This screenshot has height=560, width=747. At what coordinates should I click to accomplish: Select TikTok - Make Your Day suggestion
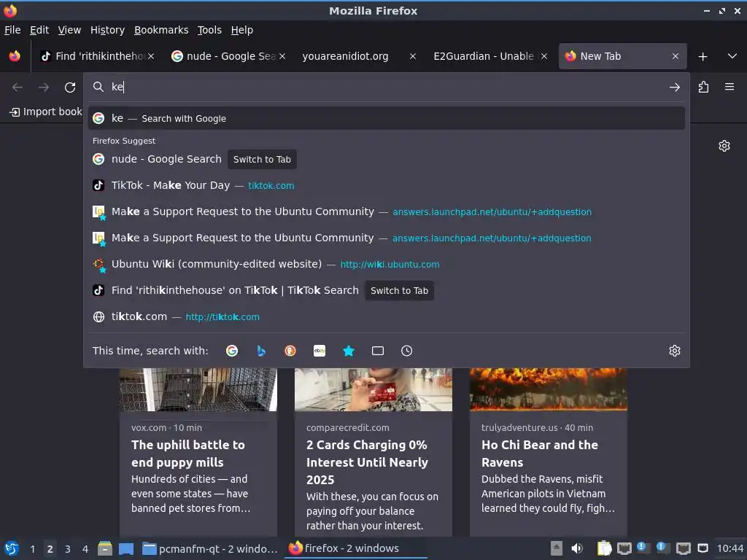click(387, 185)
